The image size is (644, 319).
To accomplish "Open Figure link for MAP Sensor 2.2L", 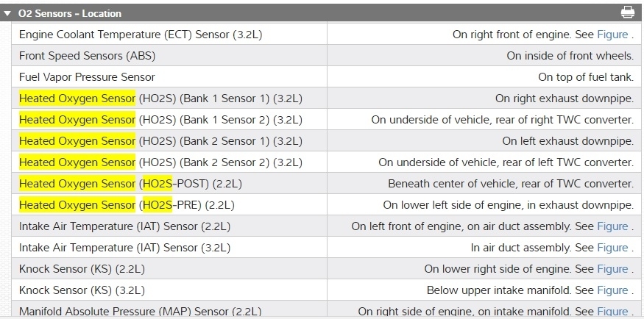I will [612, 312].
